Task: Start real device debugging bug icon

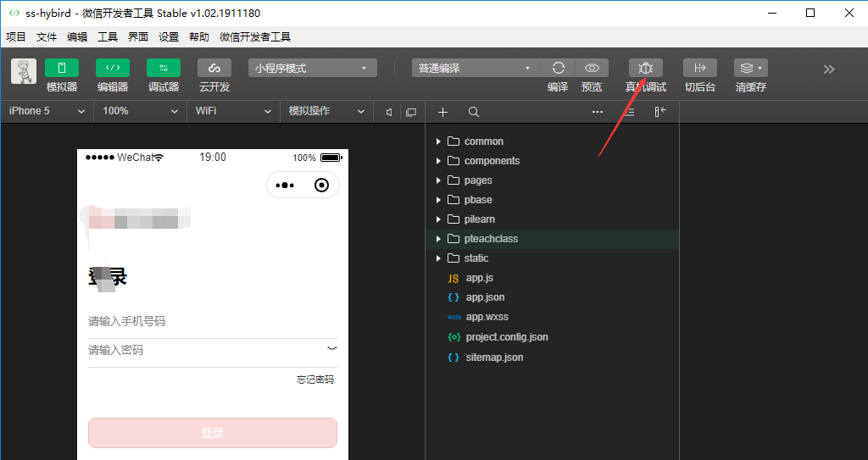Action: (x=645, y=69)
